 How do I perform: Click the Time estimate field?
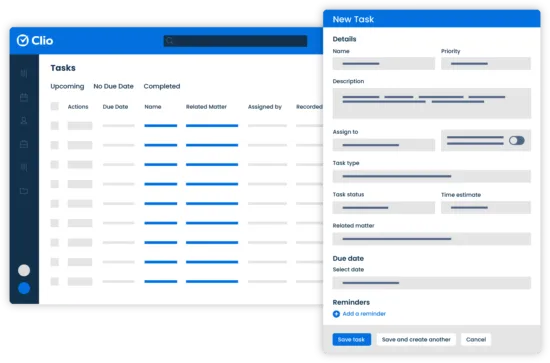point(486,208)
